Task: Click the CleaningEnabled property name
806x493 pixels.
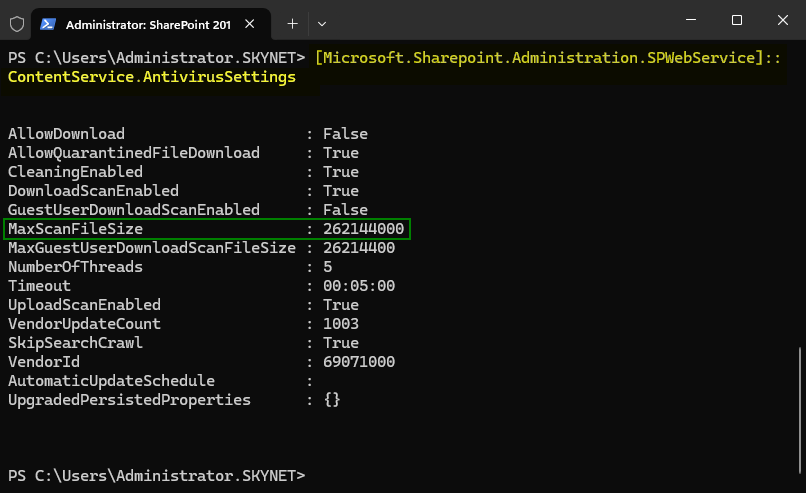Action: tap(75, 172)
